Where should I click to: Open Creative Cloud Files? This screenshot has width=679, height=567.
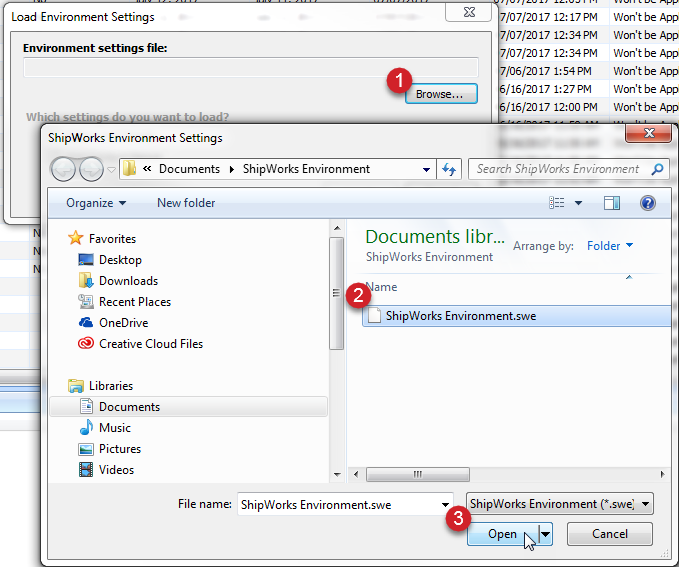(151, 344)
